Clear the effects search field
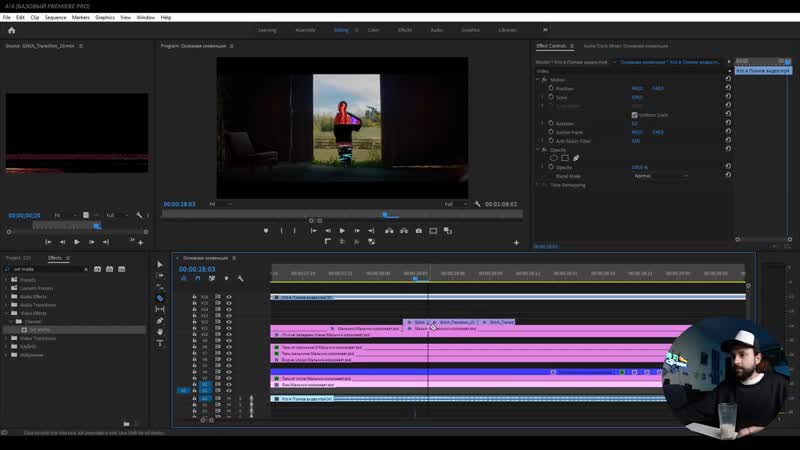This screenshot has width=800, height=450. (x=86, y=269)
